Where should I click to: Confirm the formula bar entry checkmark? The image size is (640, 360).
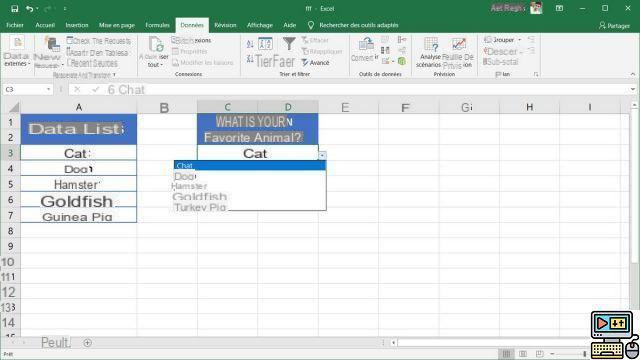(x=95, y=89)
